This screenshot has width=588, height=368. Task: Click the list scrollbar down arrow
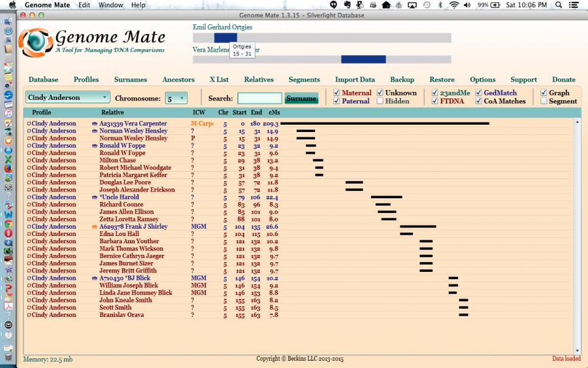click(577, 351)
